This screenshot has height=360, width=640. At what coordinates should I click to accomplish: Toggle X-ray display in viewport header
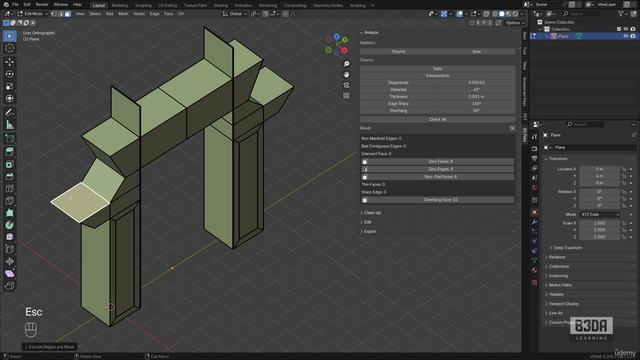pyautogui.click(x=486, y=14)
